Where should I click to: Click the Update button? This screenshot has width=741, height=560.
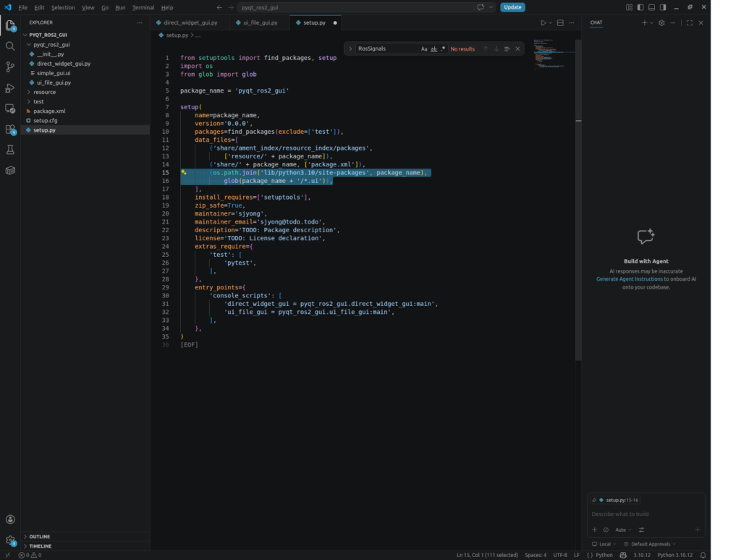tap(512, 7)
